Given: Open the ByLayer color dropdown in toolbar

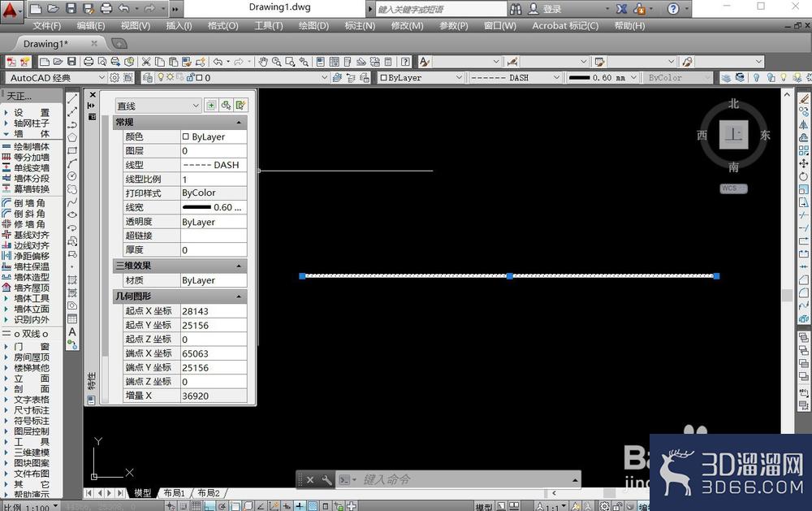Looking at the screenshot, I should tap(458, 78).
